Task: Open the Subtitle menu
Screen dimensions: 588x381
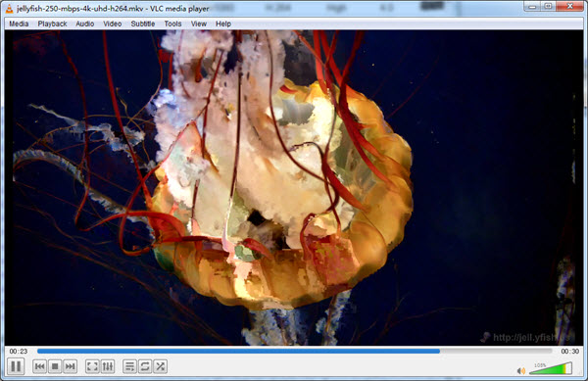Action: (142, 24)
